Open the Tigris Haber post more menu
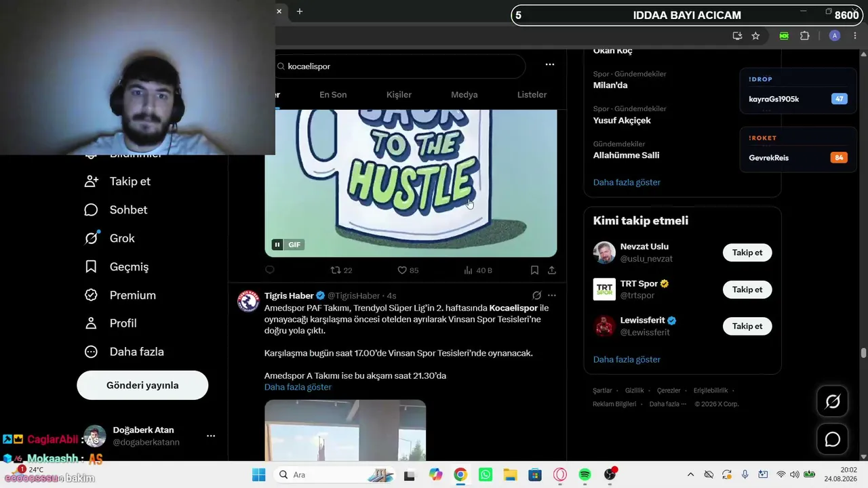This screenshot has width=868, height=488. tap(552, 296)
